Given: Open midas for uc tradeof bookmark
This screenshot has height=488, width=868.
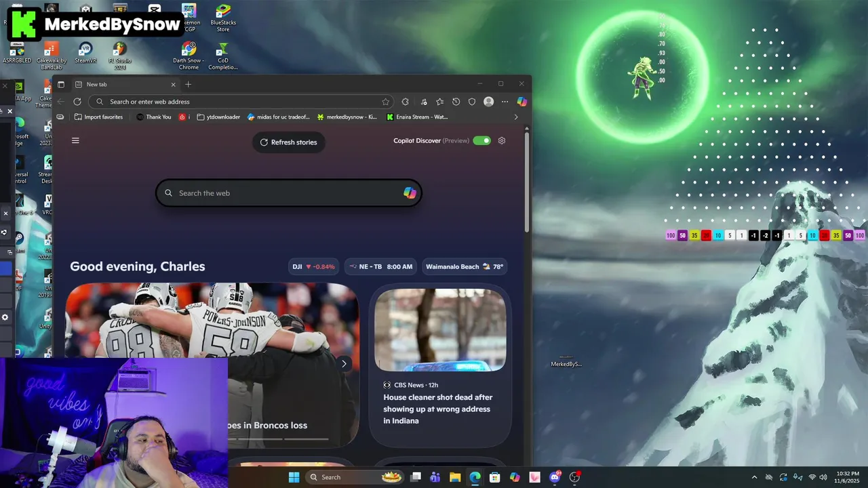Looking at the screenshot, I should pyautogui.click(x=279, y=117).
